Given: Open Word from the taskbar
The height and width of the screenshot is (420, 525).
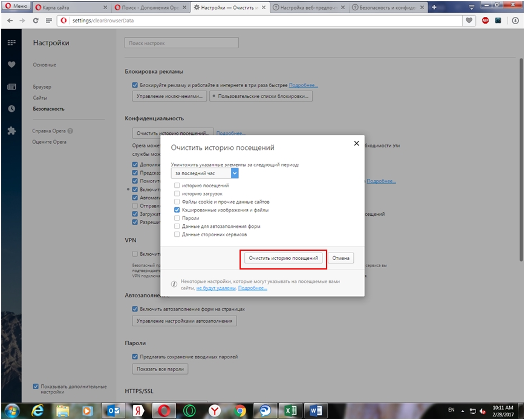Looking at the screenshot, I should tap(315, 410).
